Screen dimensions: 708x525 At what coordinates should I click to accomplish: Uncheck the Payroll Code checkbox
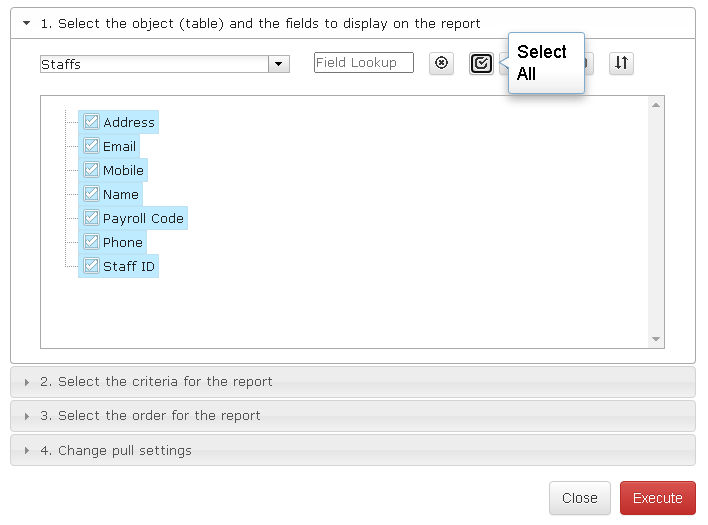(x=91, y=218)
